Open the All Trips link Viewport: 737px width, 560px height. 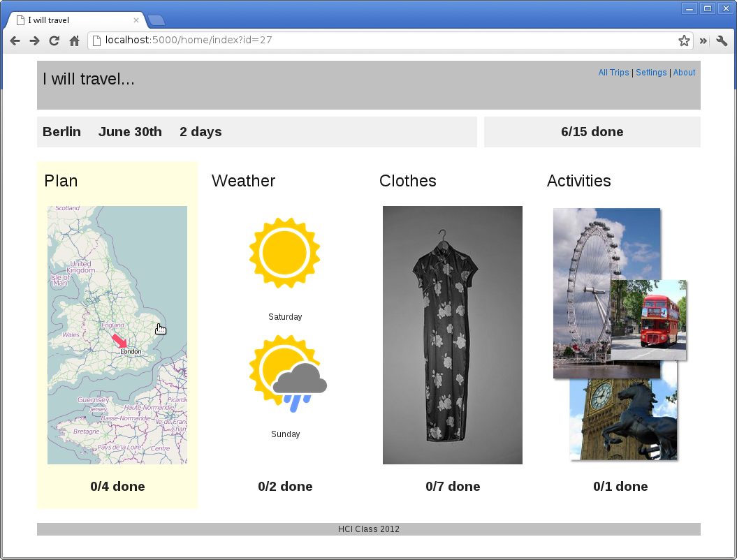click(613, 73)
